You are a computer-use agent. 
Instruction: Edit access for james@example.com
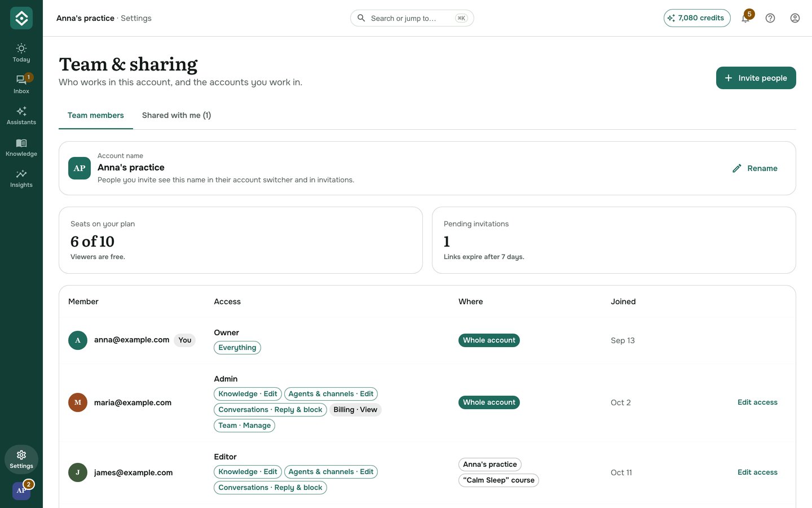757,472
